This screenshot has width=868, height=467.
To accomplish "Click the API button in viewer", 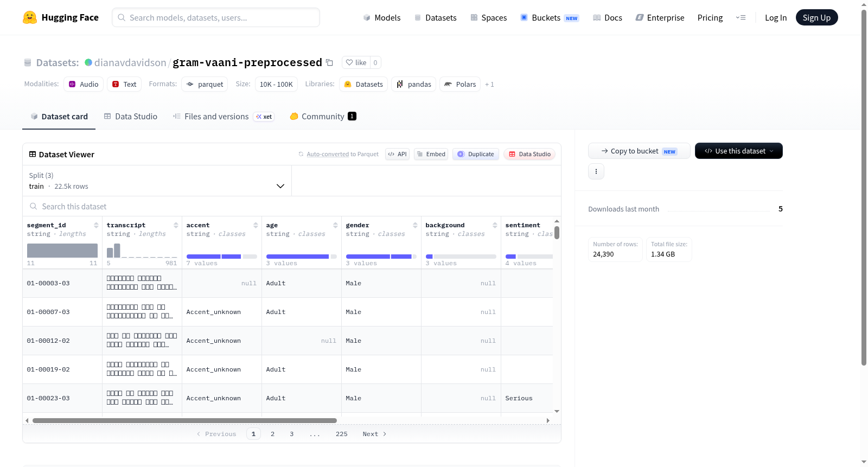I will click(397, 154).
